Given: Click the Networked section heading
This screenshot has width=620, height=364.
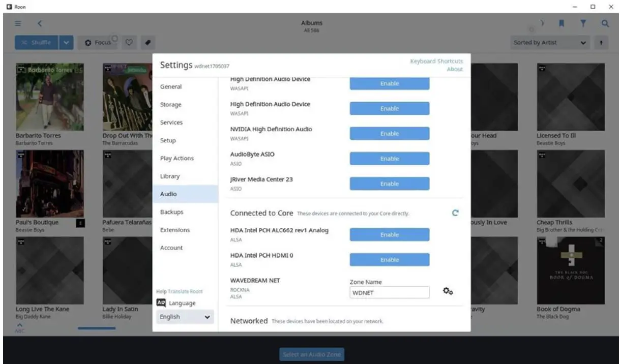Looking at the screenshot, I should coord(249,321).
